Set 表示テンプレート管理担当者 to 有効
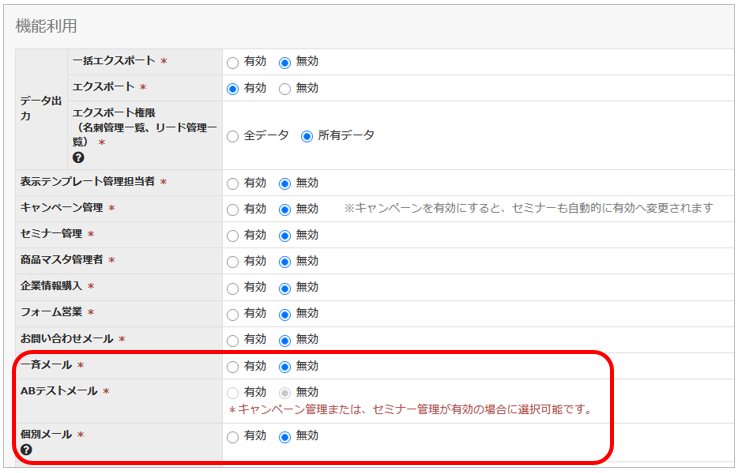Viewport: 738px width, 473px height. (x=233, y=183)
